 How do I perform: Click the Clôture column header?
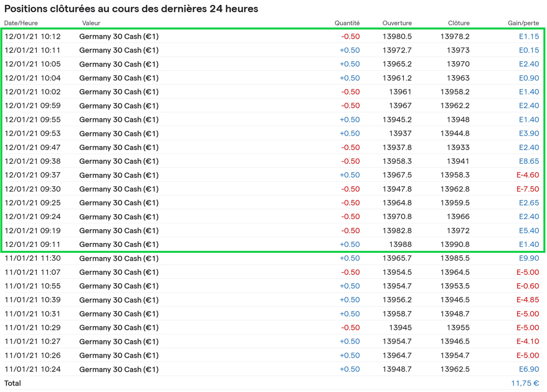459,23
